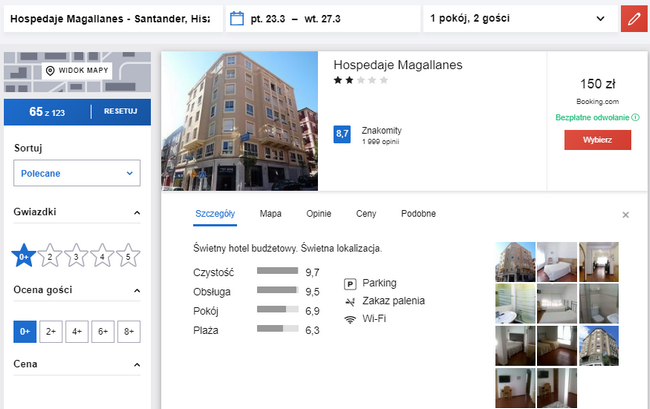Image resolution: width=650 pixels, height=409 pixels.
Task: Click the red Wybierz button
Action: pos(597,140)
